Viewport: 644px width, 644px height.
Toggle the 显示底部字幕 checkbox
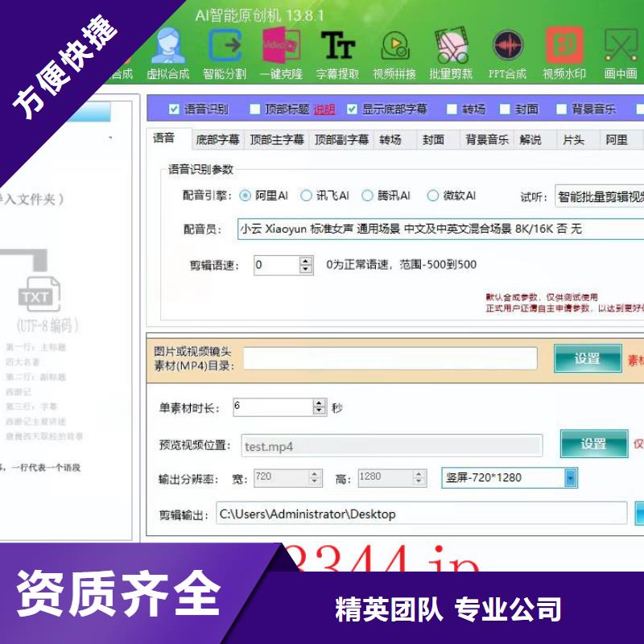coord(352,109)
